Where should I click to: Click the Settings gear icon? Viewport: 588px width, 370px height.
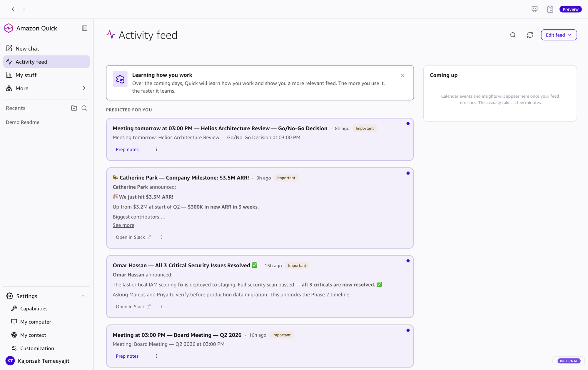point(10,296)
